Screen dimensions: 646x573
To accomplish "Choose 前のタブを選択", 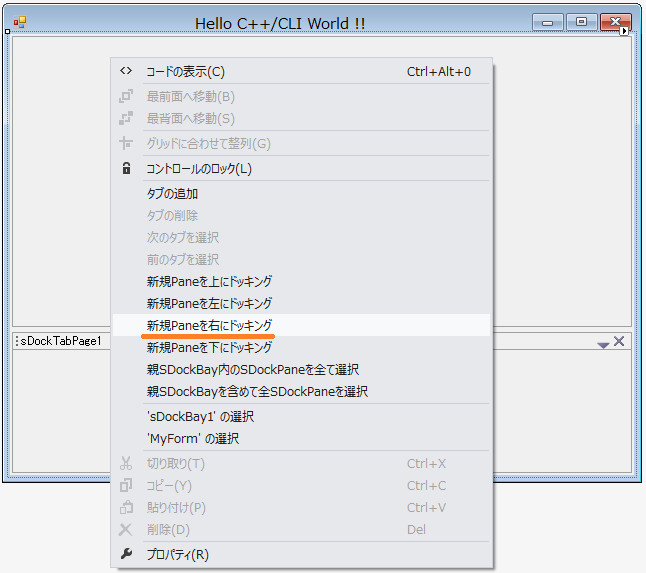I will 302,260.
